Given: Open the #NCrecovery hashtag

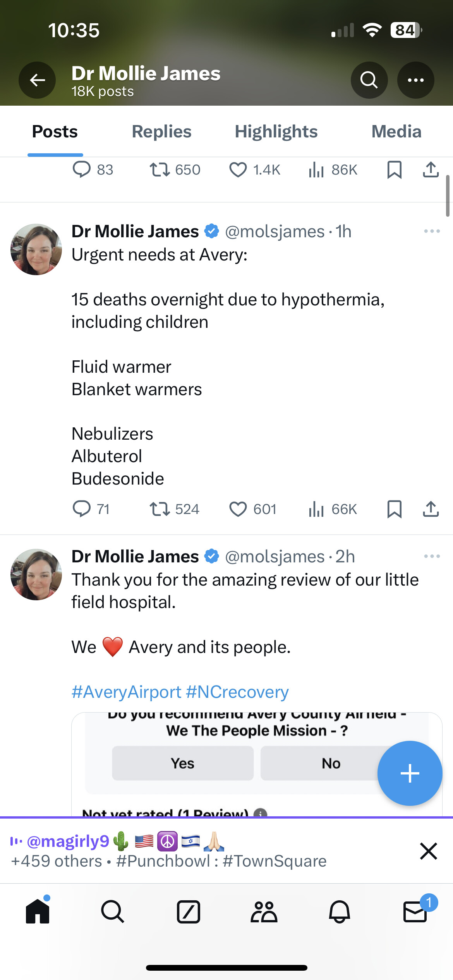Looking at the screenshot, I should [237, 692].
